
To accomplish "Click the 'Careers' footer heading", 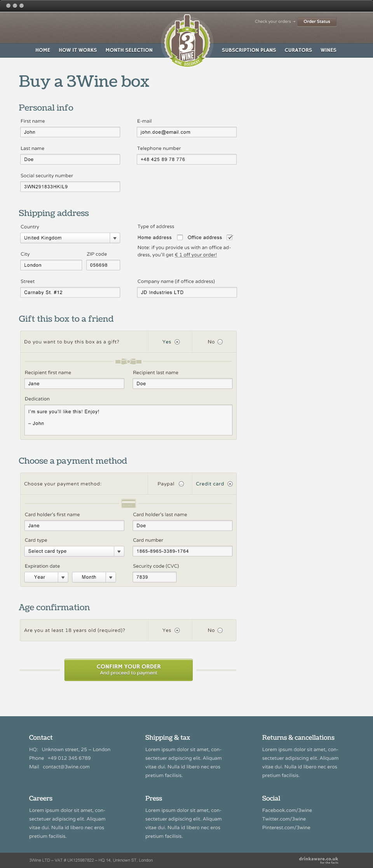I will click(40, 798).
